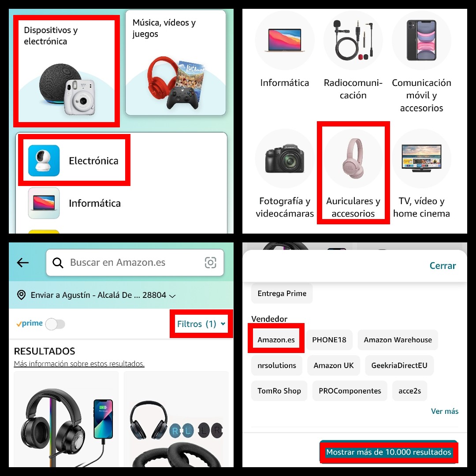Tap the location pin icon

(21, 295)
